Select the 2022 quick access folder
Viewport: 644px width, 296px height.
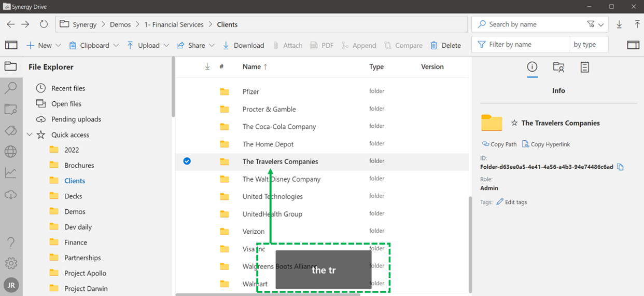[65, 150]
